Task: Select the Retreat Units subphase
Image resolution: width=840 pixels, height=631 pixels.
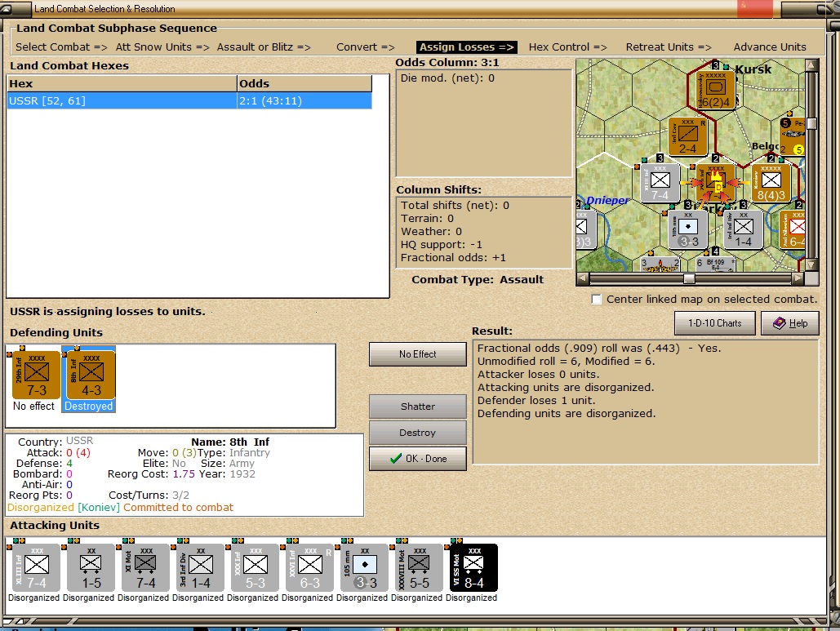Action: click(669, 47)
